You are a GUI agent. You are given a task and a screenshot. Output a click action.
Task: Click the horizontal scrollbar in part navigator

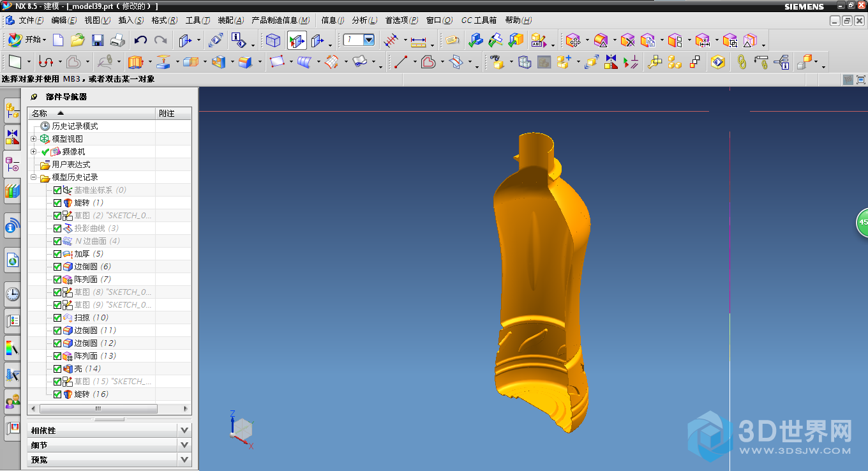[x=98, y=408]
